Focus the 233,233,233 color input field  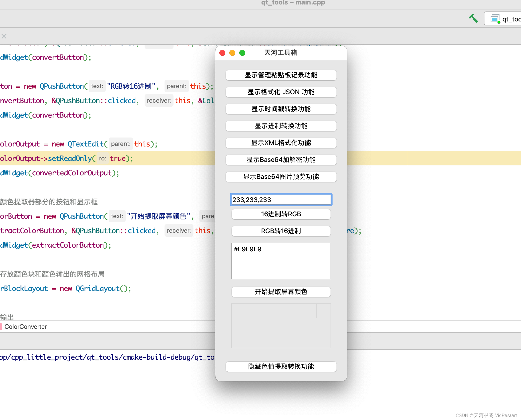pos(281,200)
